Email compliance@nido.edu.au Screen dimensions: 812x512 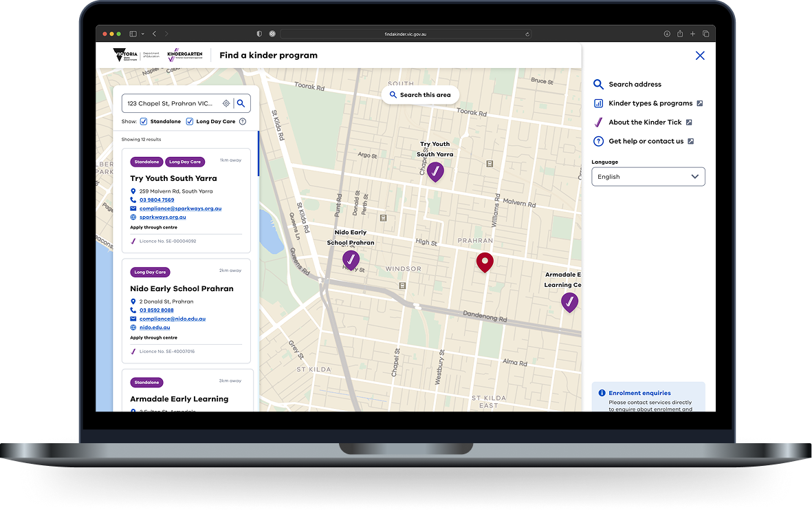(173, 319)
